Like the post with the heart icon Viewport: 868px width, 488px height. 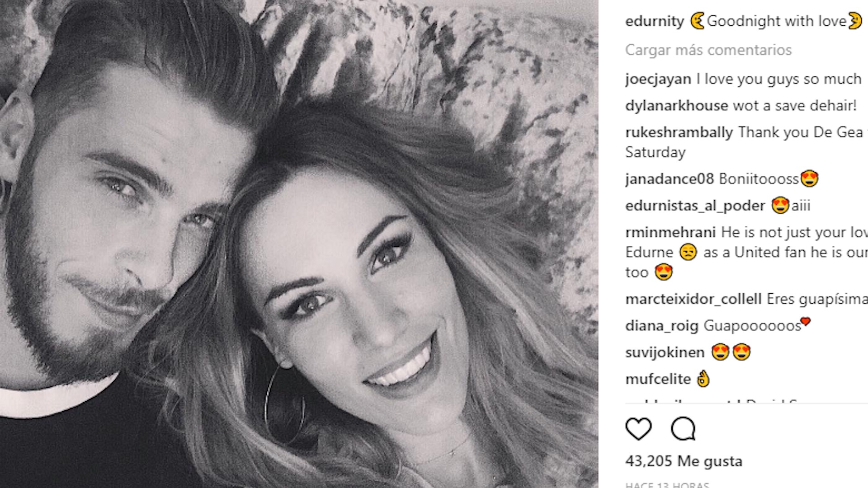(638, 428)
